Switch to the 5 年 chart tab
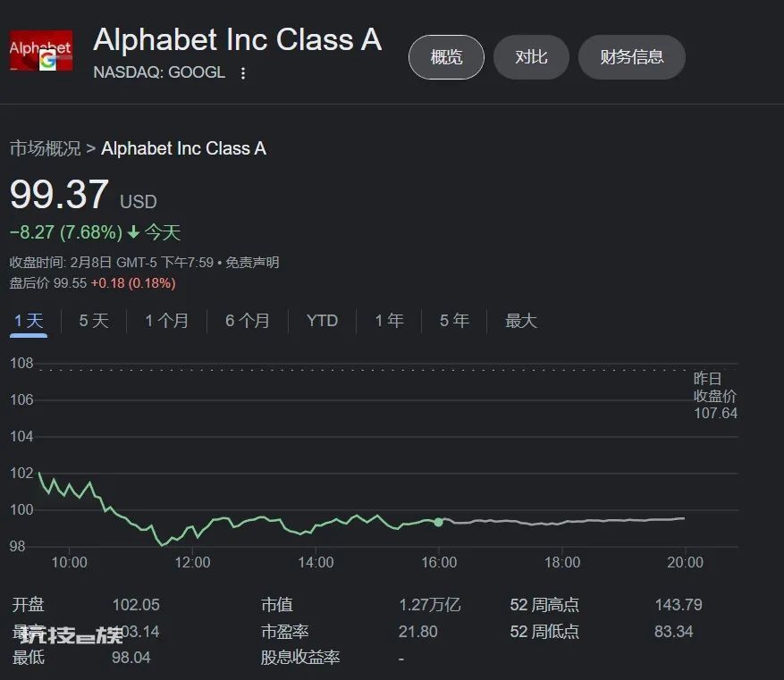 (454, 321)
